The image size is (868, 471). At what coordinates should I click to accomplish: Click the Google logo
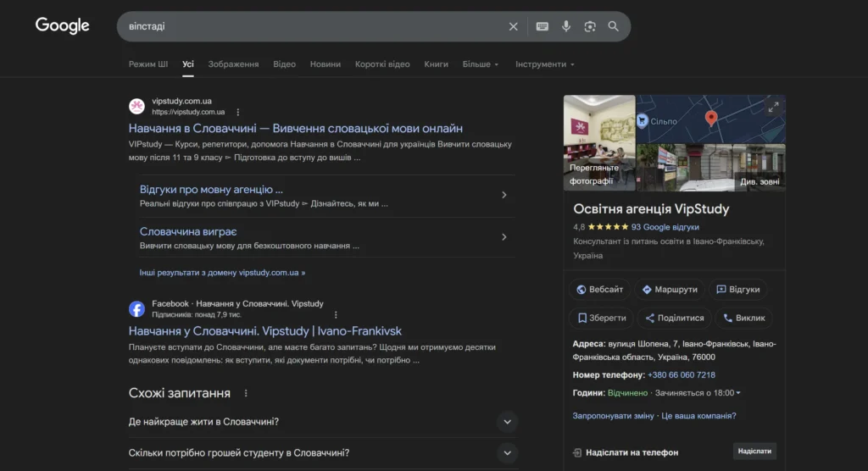click(x=62, y=25)
